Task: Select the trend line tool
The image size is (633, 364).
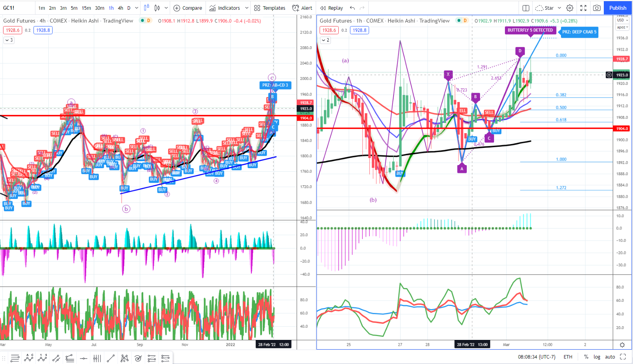Action: point(111,358)
